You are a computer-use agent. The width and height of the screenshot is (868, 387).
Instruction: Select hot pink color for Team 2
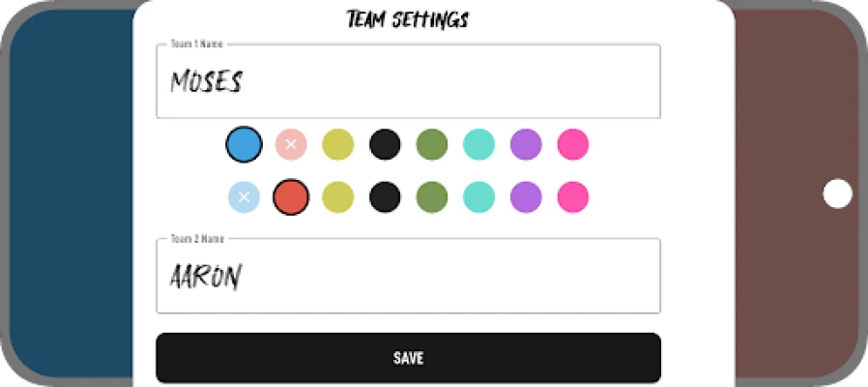coord(573,197)
